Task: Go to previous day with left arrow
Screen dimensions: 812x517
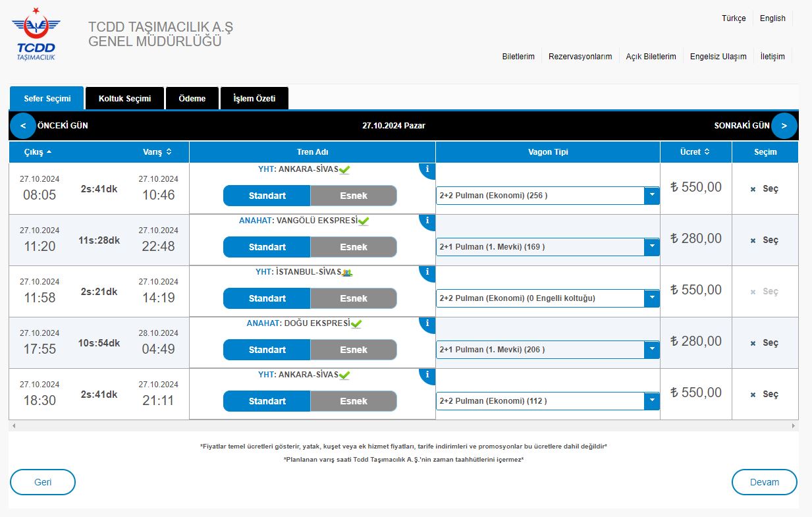Action: pos(23,125)
